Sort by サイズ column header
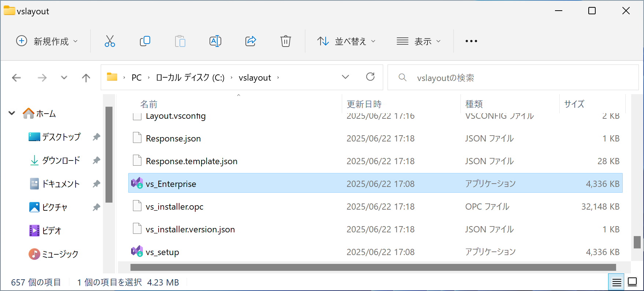 [574, 104]
